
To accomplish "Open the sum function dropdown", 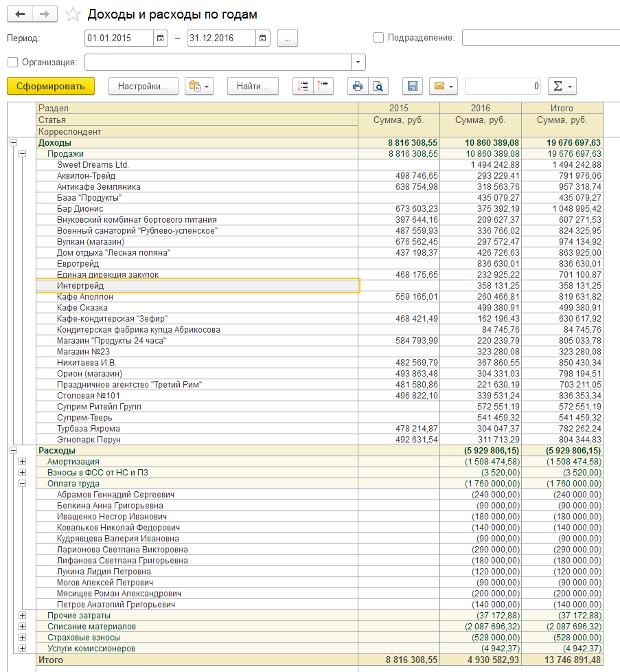I will (562, 86).
